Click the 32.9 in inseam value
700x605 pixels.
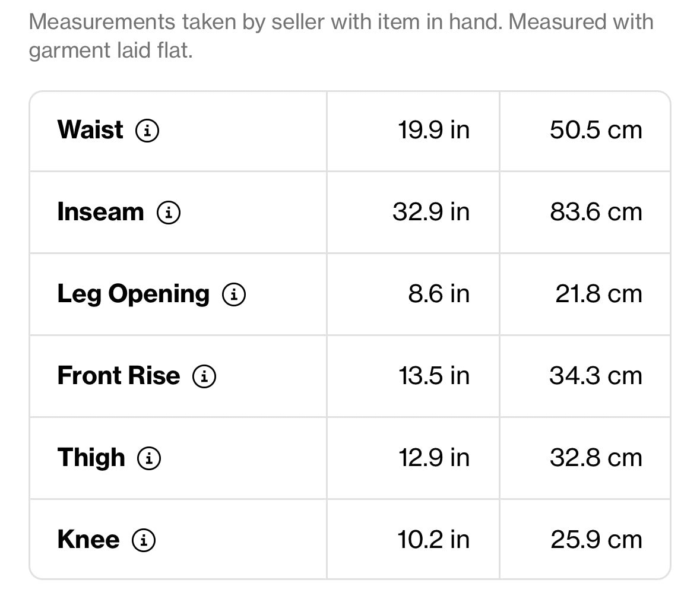click(430, 212)
